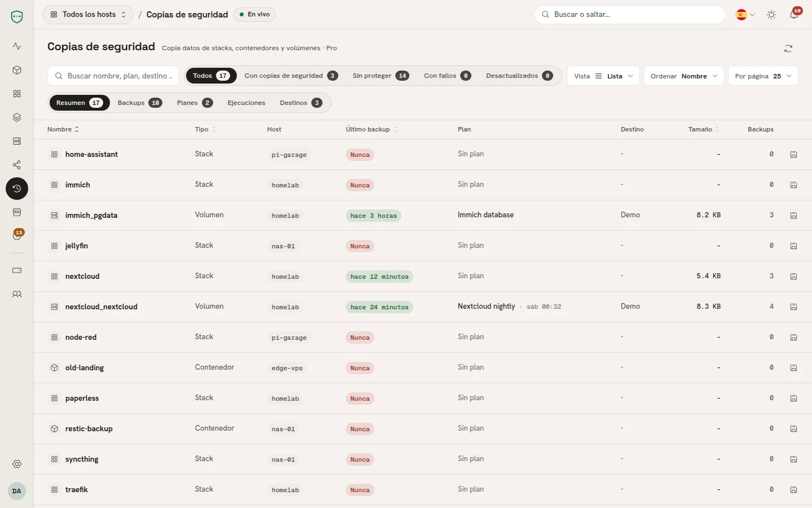This screenshot has width=812, height=508.
Task: Sort by the Último backup column
Action: pyautogui.click(x=372, y=129)
